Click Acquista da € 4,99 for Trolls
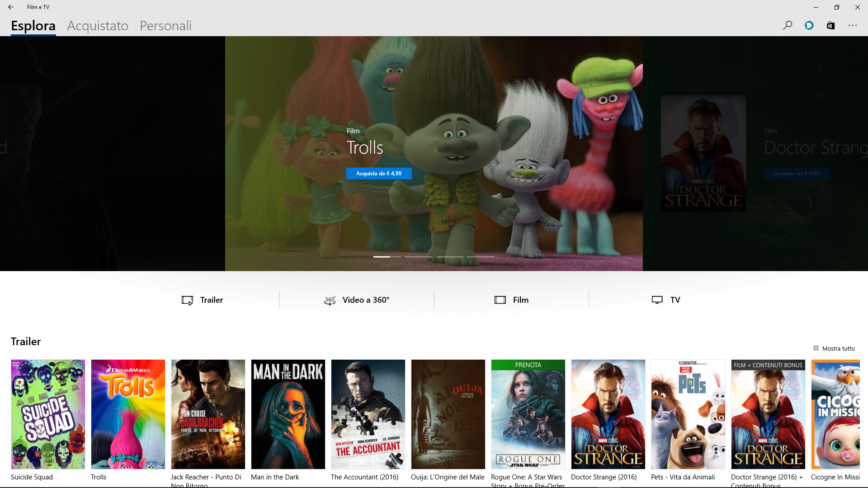The height and width of the screenshot is (488, 868). (379, 174)
